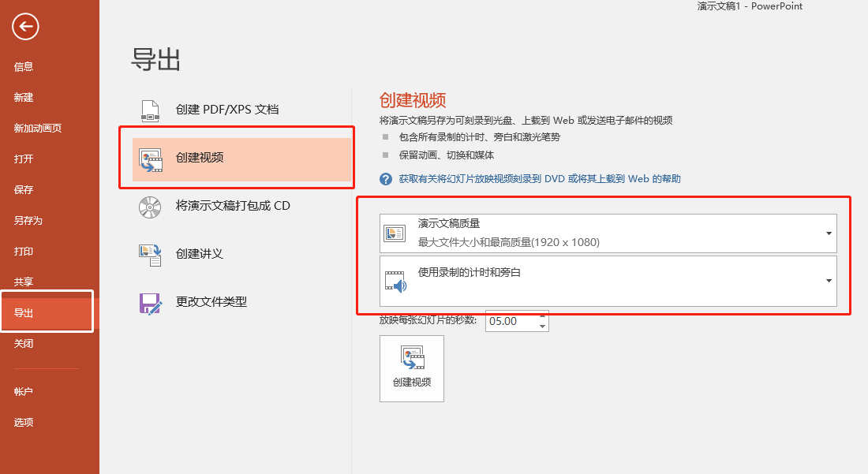Click the 创建视频 red heading text
Image resolution: width=868 pixels, height=474 pixels.
[x=413, y=101]
